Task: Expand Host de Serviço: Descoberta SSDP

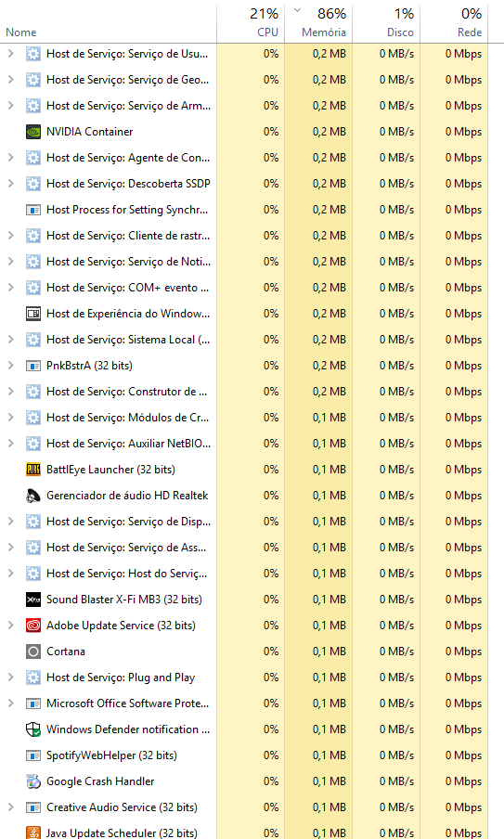Action: click(11, 184)
